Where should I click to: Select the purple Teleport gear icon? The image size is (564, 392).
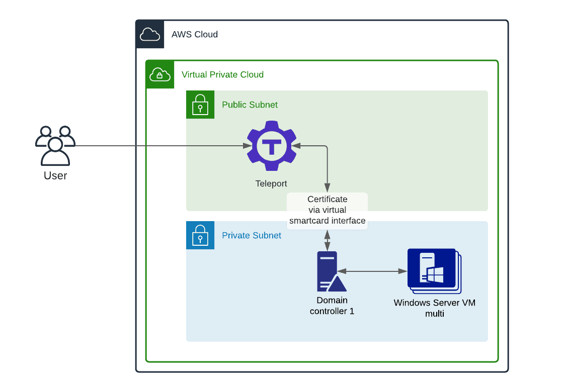coord(272,146)
